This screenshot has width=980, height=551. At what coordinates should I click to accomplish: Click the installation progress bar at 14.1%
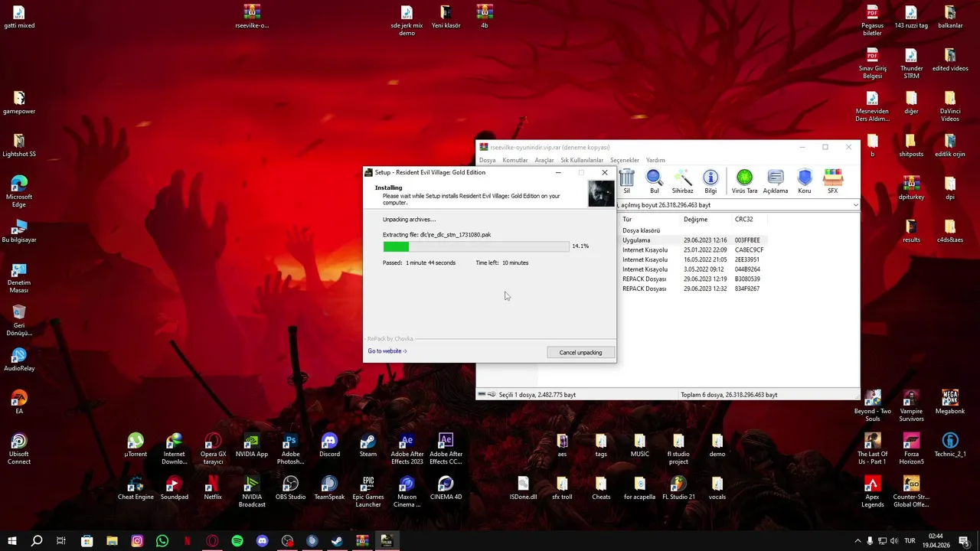(476, 246)
